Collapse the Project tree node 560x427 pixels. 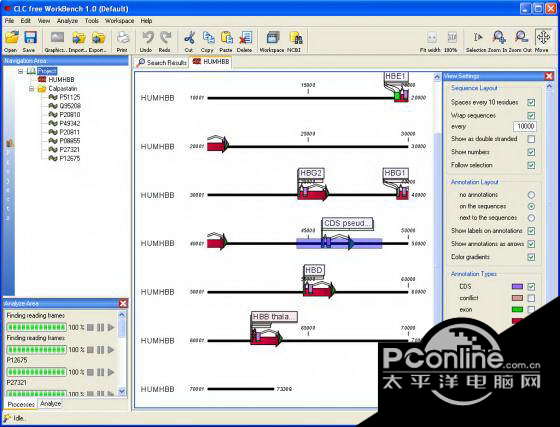(21, 71)
